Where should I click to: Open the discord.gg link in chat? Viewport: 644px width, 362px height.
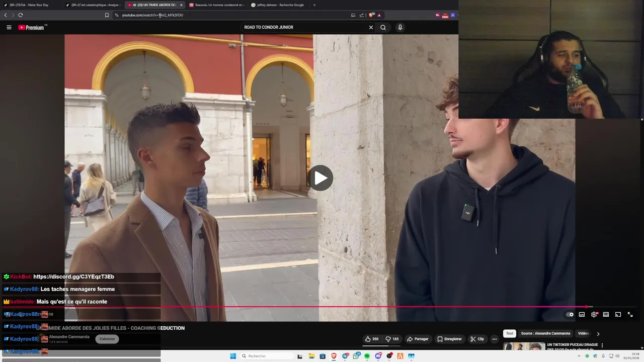(74, 277)
